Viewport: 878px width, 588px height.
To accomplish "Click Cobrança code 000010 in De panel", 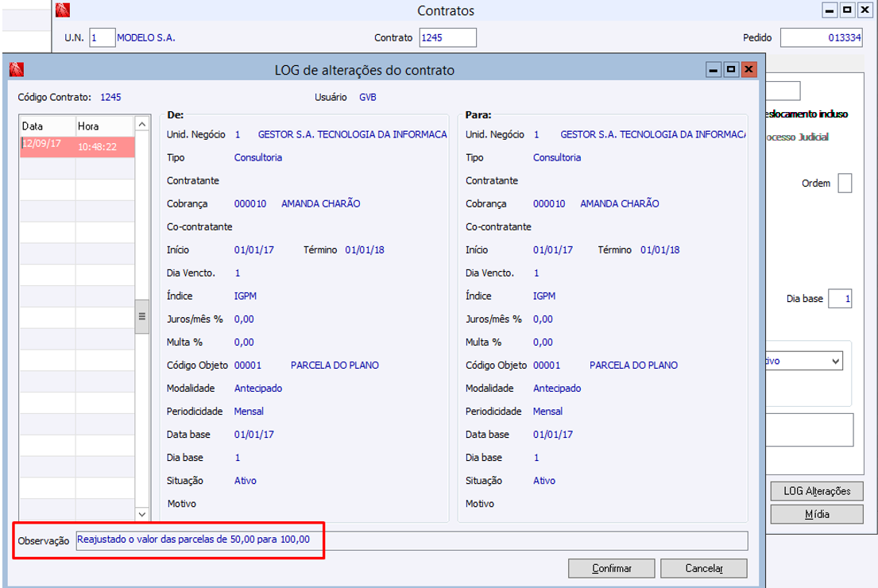I will click(250, 204).
